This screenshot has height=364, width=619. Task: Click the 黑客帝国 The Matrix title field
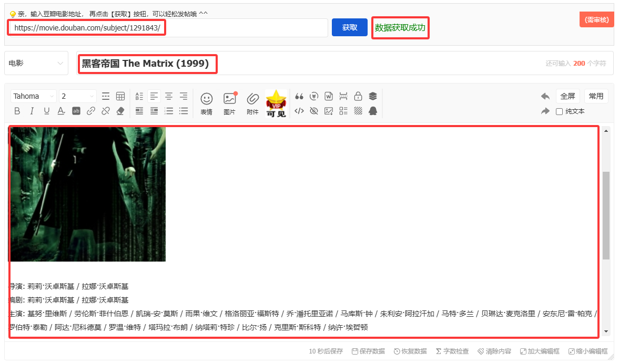344,63
